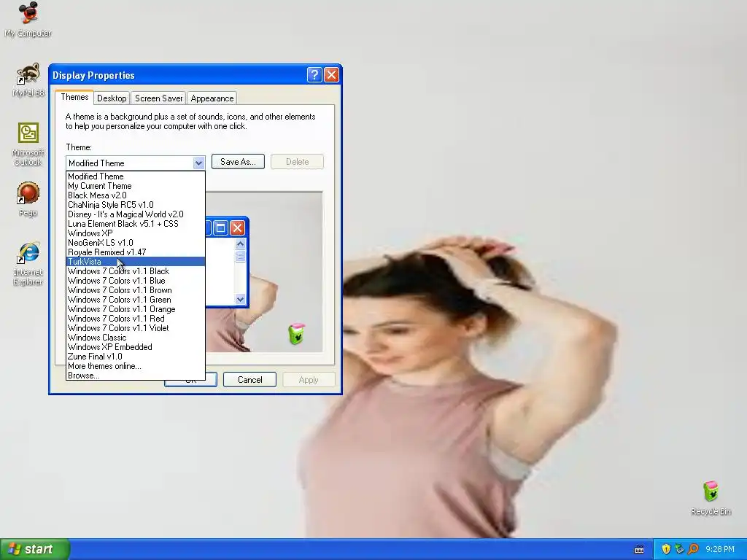Pick Windows 7 Colors v1.1 Black

[135, 271]
